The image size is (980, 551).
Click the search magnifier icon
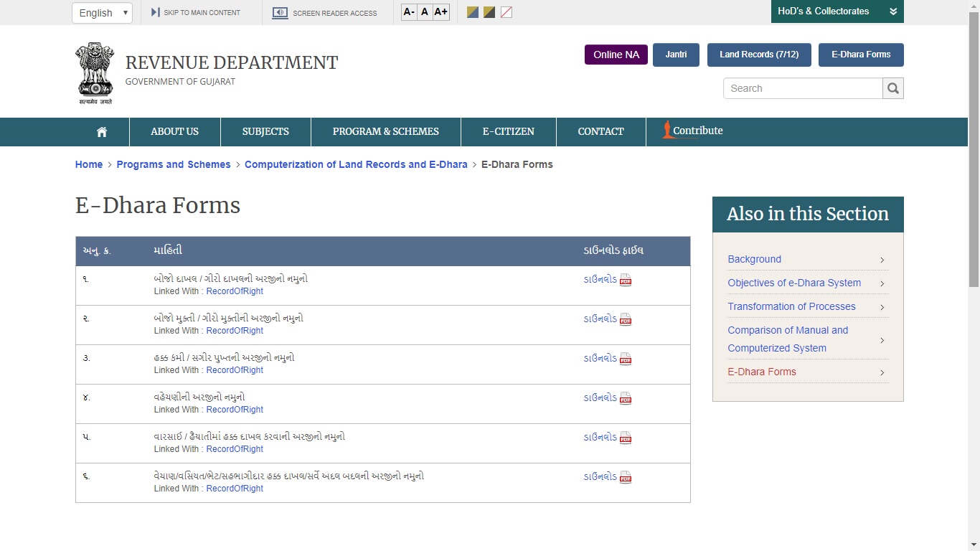(x=892, y=88)
